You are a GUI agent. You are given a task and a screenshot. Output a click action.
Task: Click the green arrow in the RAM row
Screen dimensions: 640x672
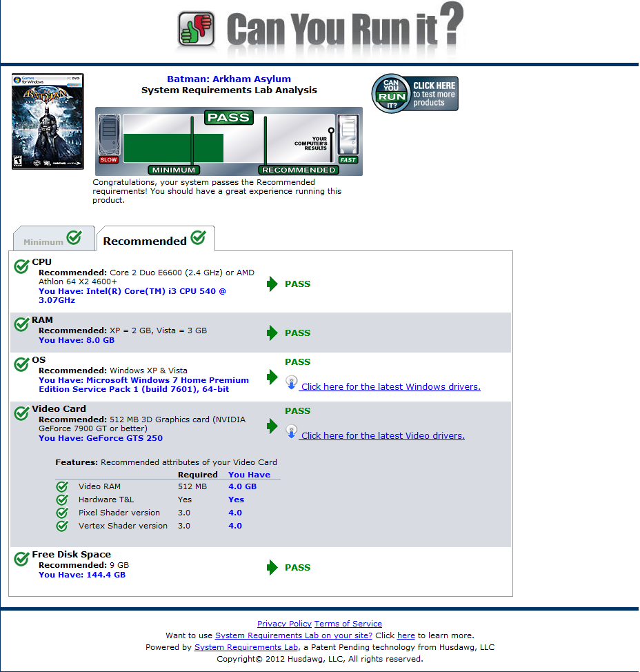pyautogui.click(x=272, y=333)
